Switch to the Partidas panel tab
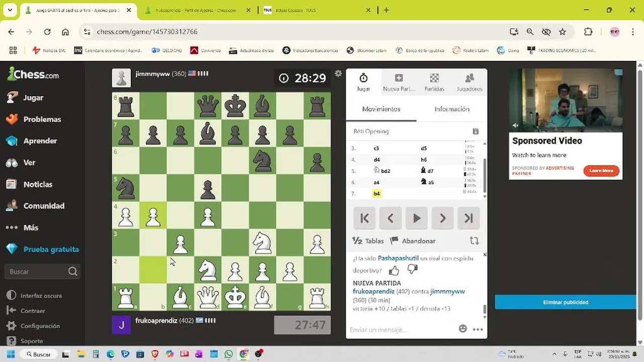 coord(434,82)
